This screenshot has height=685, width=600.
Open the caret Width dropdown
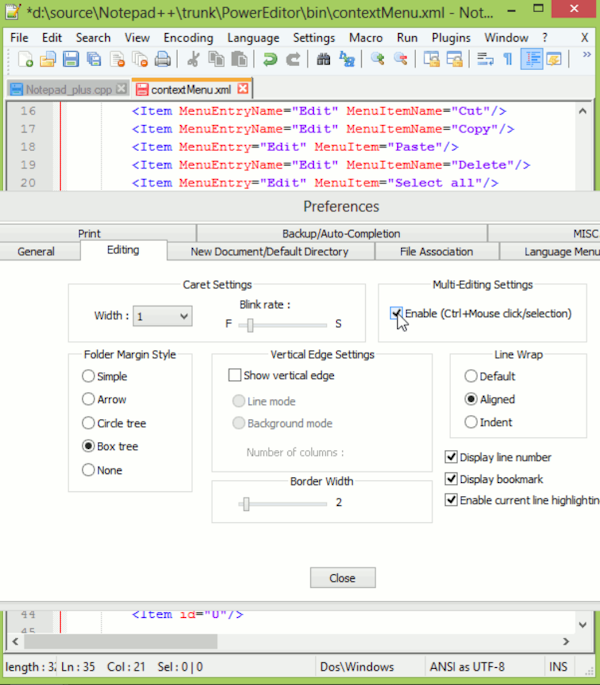coord(163,316)
